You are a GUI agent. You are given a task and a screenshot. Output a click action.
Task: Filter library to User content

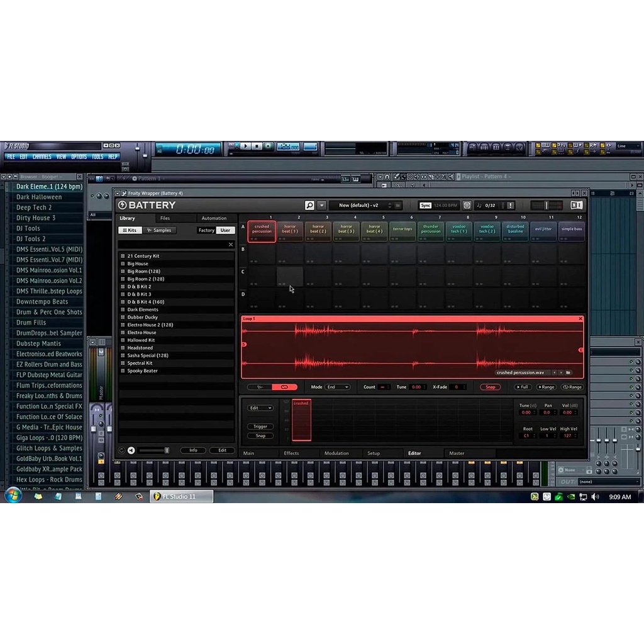point(225,230)
